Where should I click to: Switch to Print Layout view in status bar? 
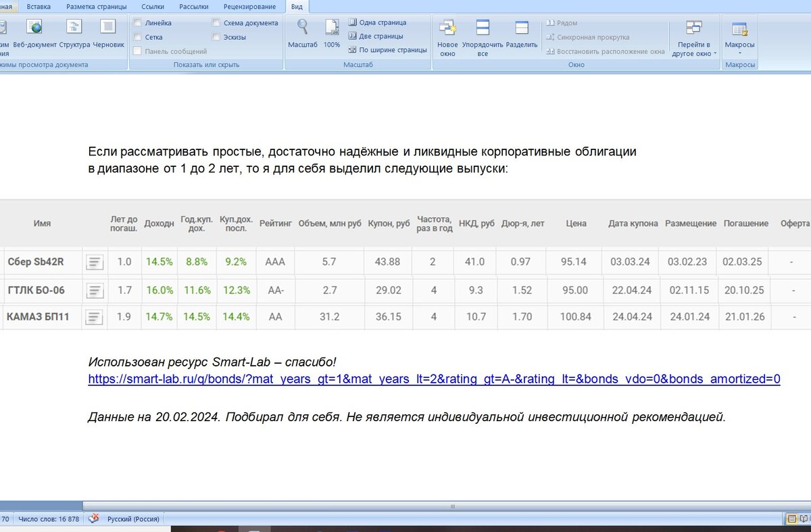[791, 519]
